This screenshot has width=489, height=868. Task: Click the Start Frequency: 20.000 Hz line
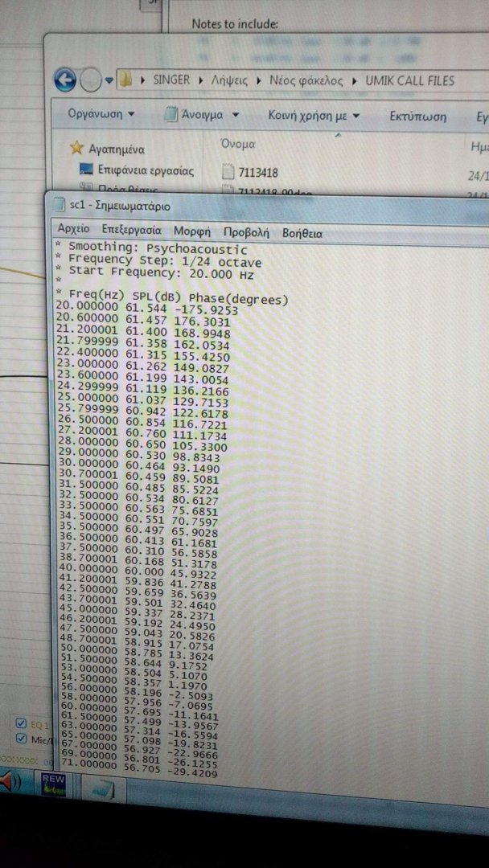154,272
